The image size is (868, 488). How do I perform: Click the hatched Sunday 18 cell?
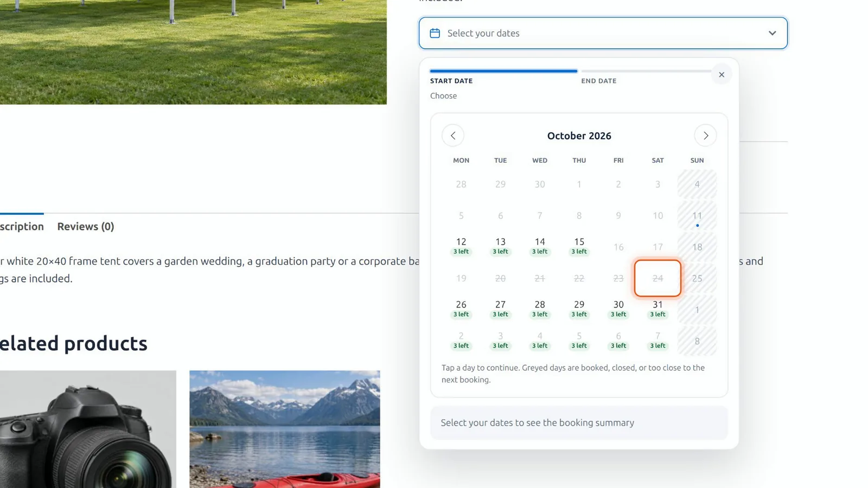click(x=697, y=247)
